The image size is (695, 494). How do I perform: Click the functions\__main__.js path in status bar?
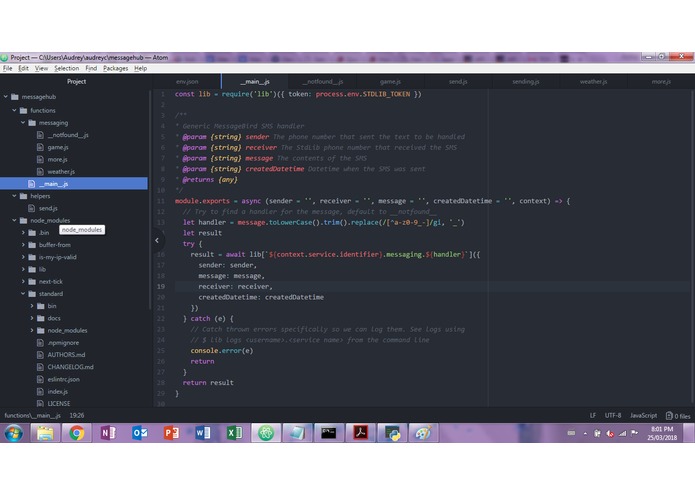click(32, 416)
